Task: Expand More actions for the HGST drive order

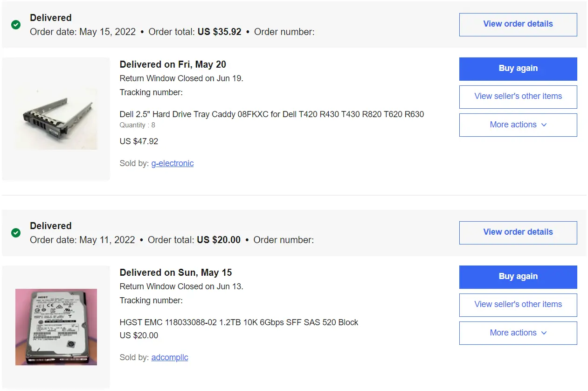Action: 518,333
